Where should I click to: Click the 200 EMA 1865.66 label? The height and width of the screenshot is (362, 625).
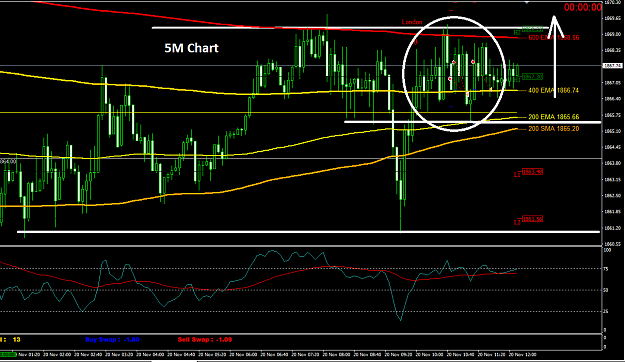[554, 117]
